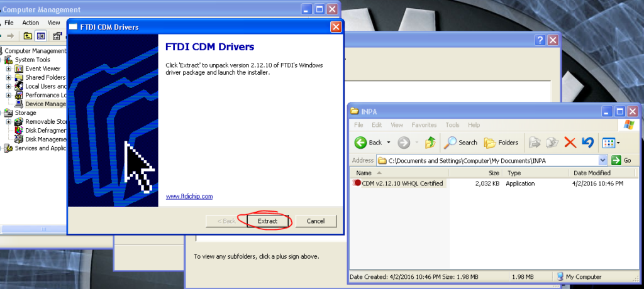Click the '4/2/2016 10:46 PM' date cell
The width and height of the screenshot is (644, 289).
point(597,183)
